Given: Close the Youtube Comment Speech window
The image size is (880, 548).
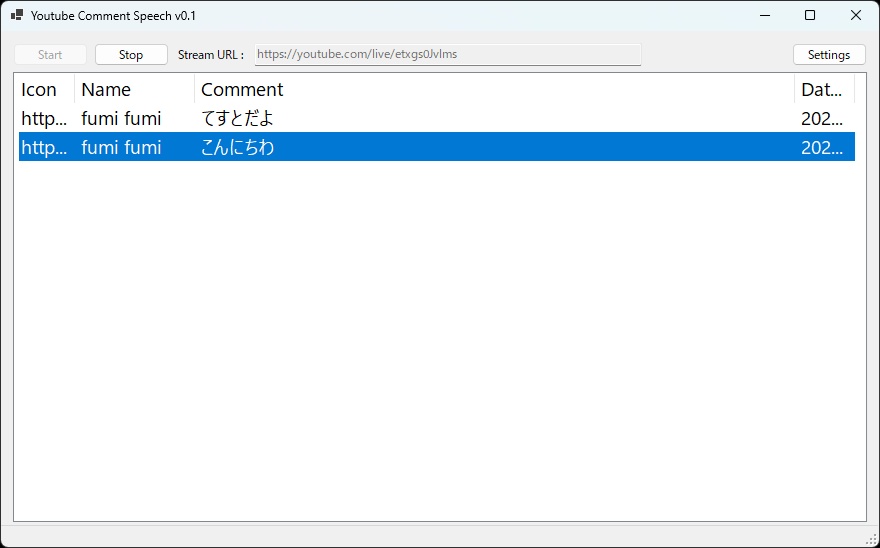Looking at the screenshot, I should (856, 15).
